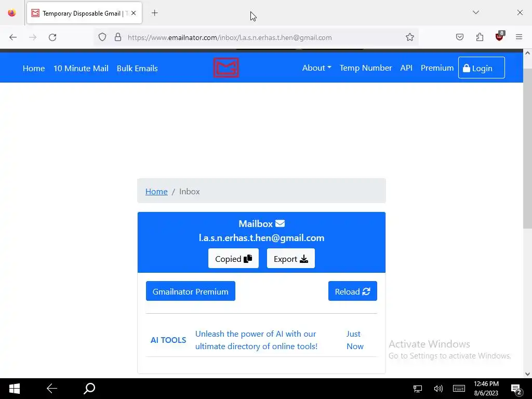Click the Emailnator envelope logo
532x399 pixels.
(226, 68)
